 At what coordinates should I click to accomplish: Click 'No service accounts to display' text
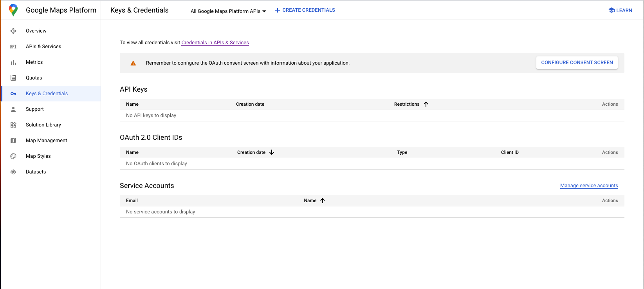[161, 212]
